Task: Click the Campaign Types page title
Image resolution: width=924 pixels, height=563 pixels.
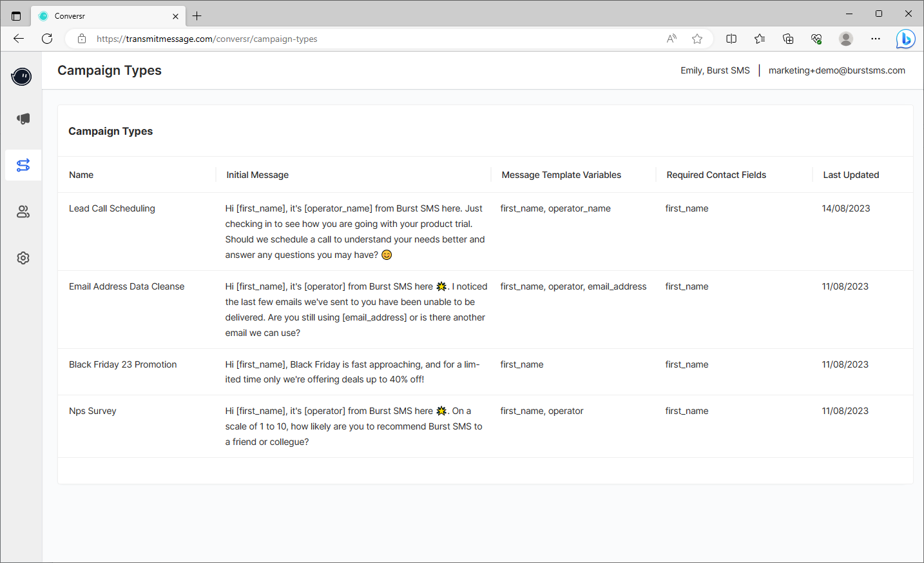Action: [x=110, y=70]
